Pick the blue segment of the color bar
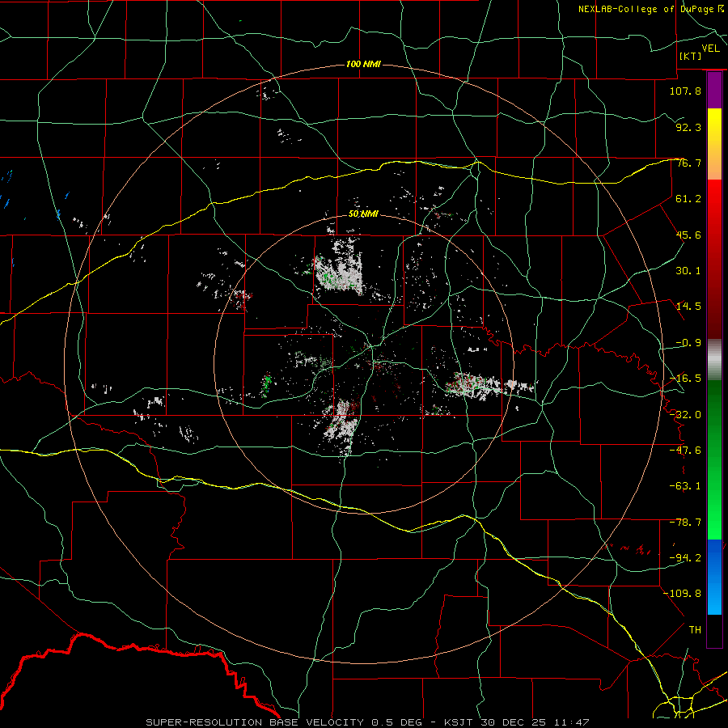Image resolution: width=728 pixels, height=728 pixels. 714,577
